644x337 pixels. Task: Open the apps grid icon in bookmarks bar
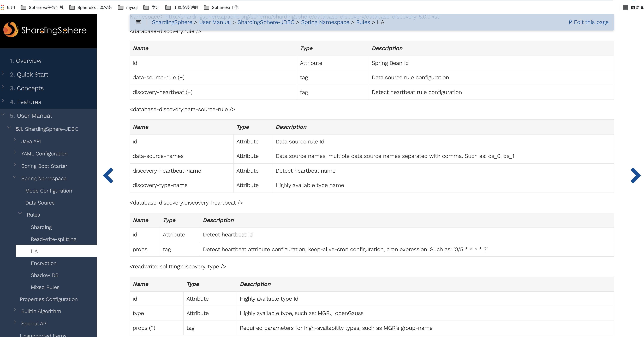click(x=2, y=8)
